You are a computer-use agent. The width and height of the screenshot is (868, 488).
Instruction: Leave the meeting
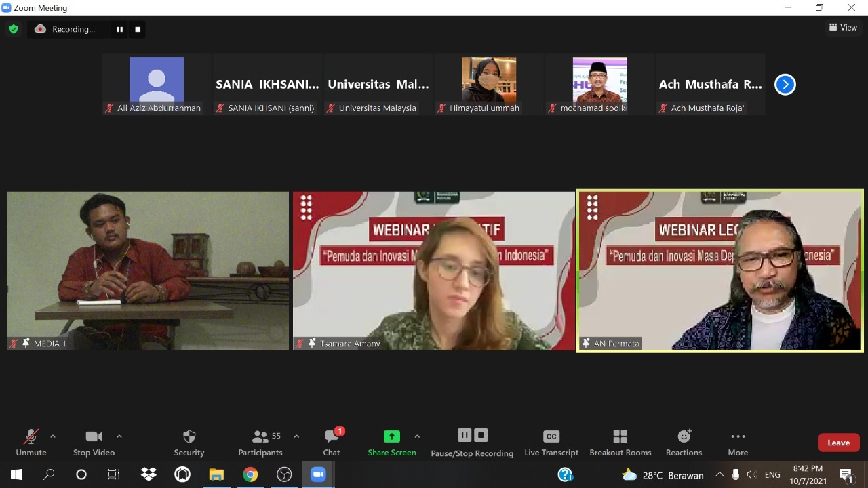coord(838,442)
